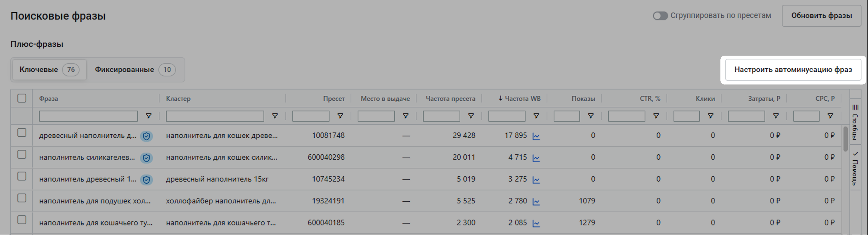Open frequency chart for 4 715 row

click(536, 158)
